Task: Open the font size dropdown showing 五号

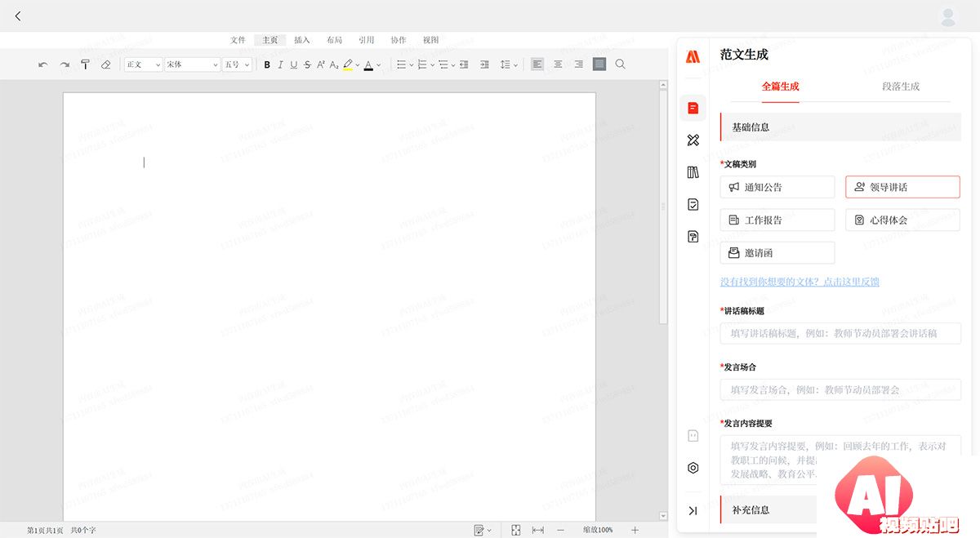Action: [x=237, y=64]
